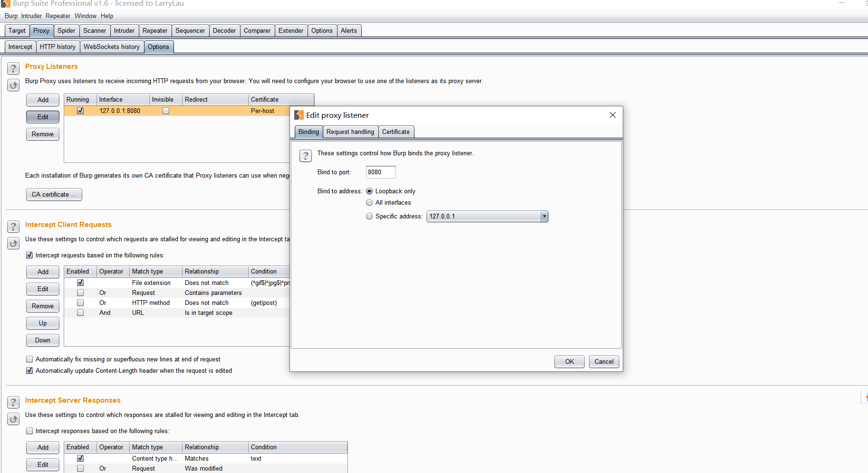Toggle Running checkbox for 127.0.0.1:8080 listener
The width and height of the screenshot is (868, 473).
point(80,111)
